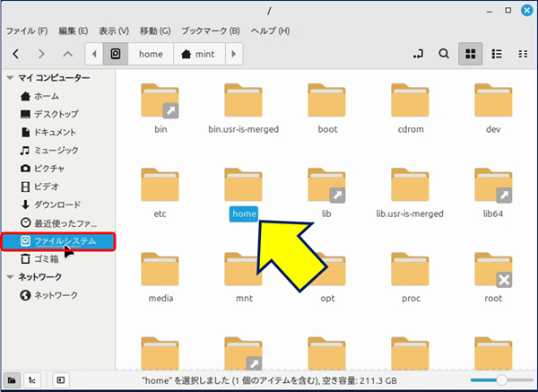
Task: Open ゴミ箱 in the sidebar
Action: click(58, 259)
